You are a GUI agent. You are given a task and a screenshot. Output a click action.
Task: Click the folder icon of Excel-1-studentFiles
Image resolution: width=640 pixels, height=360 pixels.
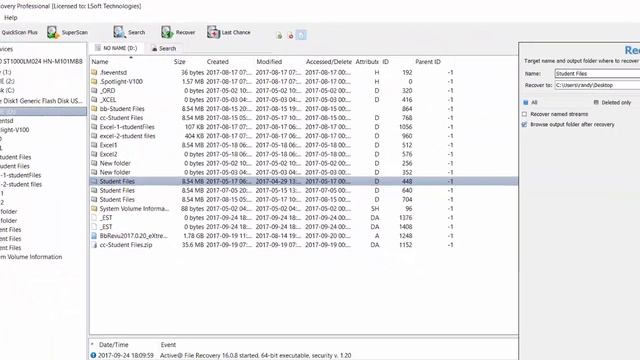94,127
